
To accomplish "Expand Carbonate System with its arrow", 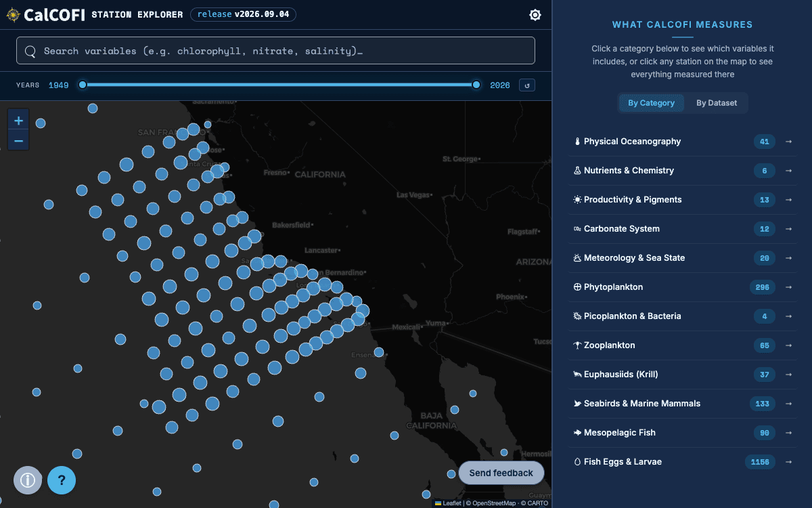I will point(788,229).
